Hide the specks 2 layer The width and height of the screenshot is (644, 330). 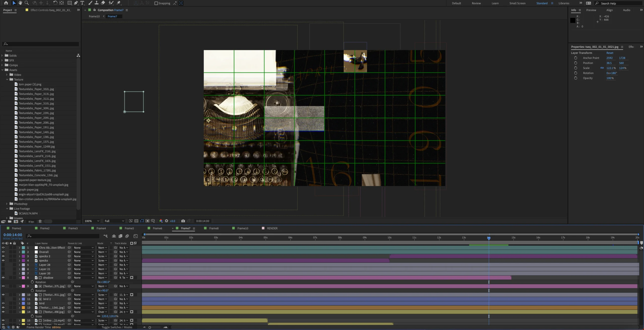click(x=3, y=256)
